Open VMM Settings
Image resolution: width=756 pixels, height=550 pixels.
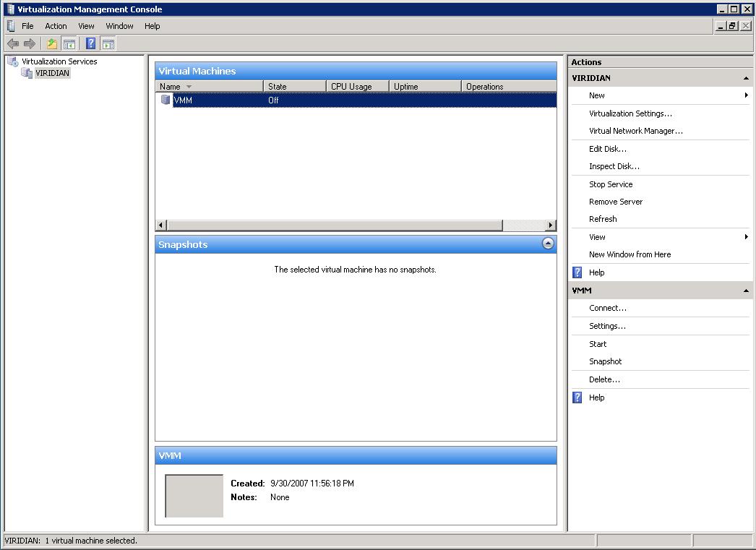[607, 326]
